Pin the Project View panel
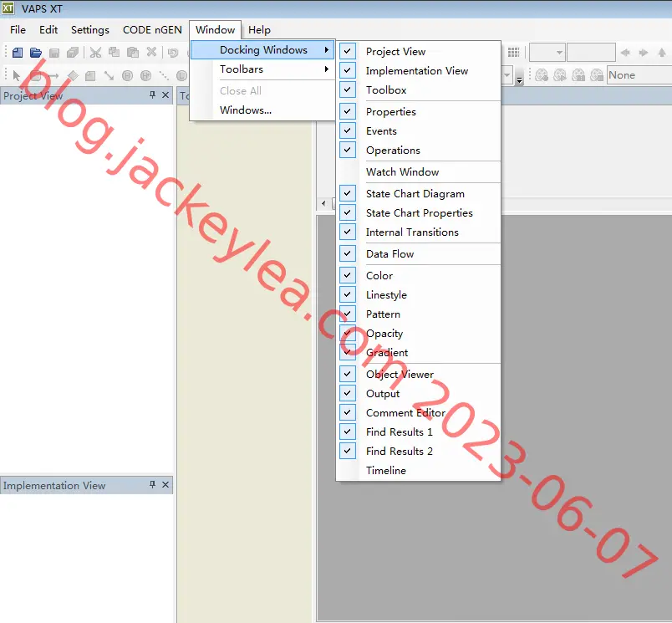The image size is (672, 623). pyautogui.click(x=152, y=94)
